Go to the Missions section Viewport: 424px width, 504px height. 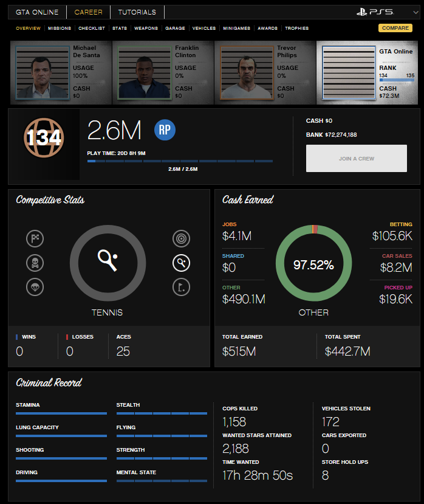pos(60,29)
